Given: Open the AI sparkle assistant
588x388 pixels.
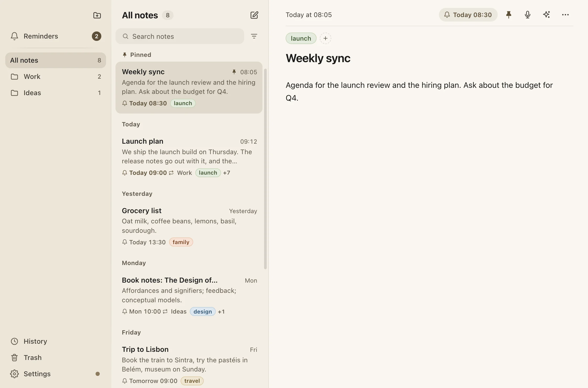Looking at the screenshot, I should point(546,15).
